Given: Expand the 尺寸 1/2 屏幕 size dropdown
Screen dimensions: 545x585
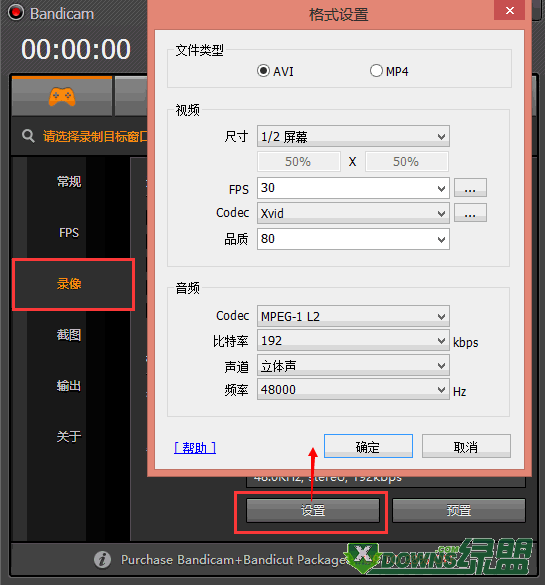Looking at the screenshot, I should point(353,136).
